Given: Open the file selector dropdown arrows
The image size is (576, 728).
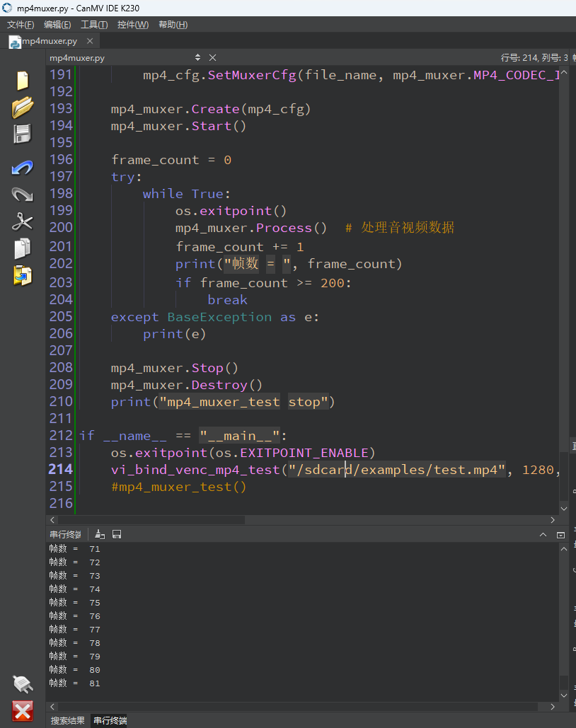Looking at the screenshot, I should [198, 57].
